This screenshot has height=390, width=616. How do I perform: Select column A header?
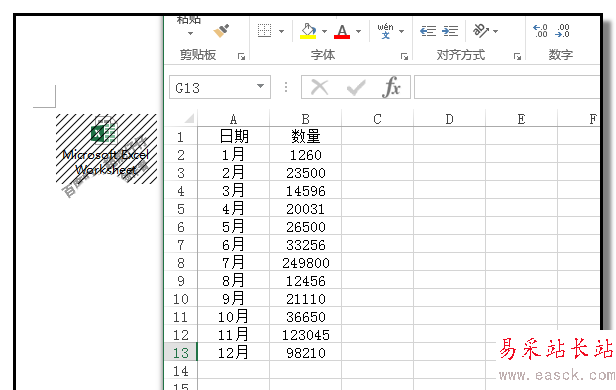pos(233,119)
